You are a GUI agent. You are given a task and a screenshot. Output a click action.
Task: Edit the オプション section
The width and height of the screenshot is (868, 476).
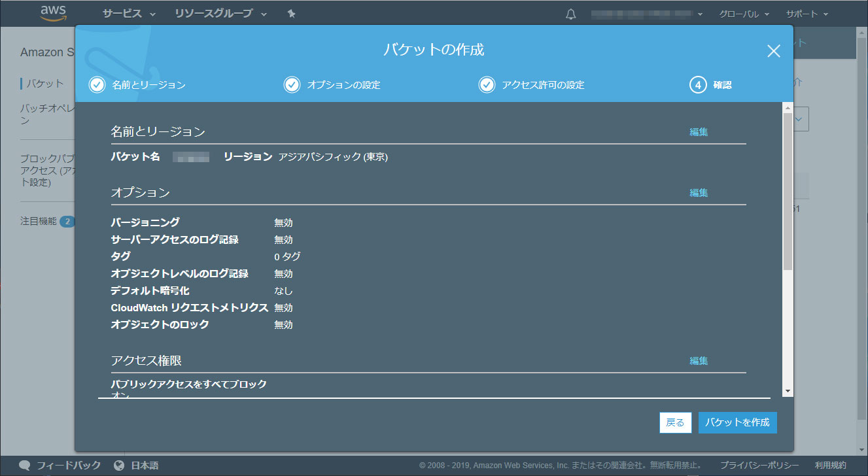point(699,193)
